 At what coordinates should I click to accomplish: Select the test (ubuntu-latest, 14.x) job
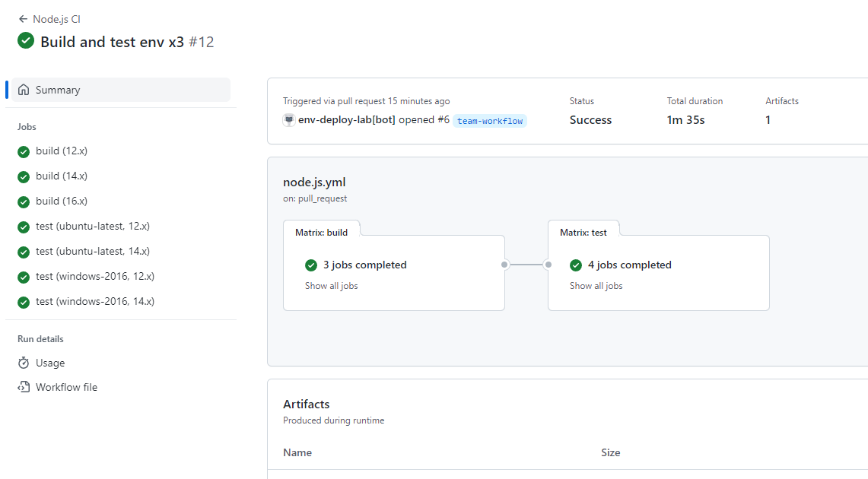(93, 252)
